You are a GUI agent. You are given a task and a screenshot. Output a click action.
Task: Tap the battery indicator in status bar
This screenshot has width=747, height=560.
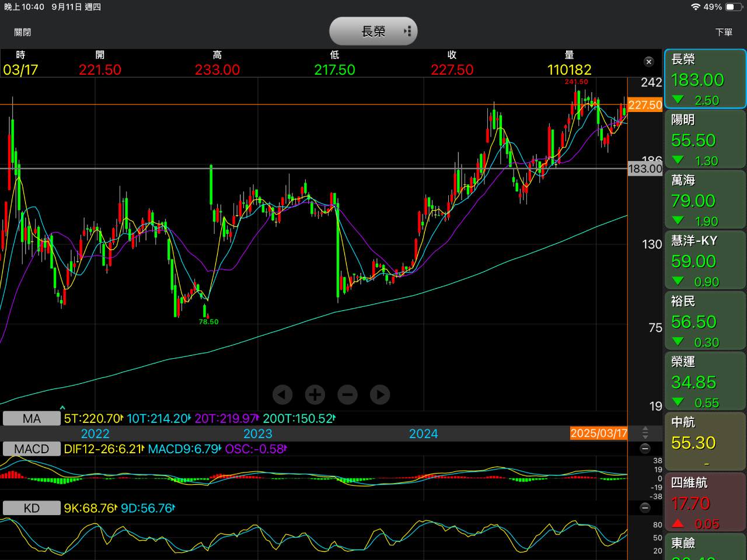[x=733, y=7]
